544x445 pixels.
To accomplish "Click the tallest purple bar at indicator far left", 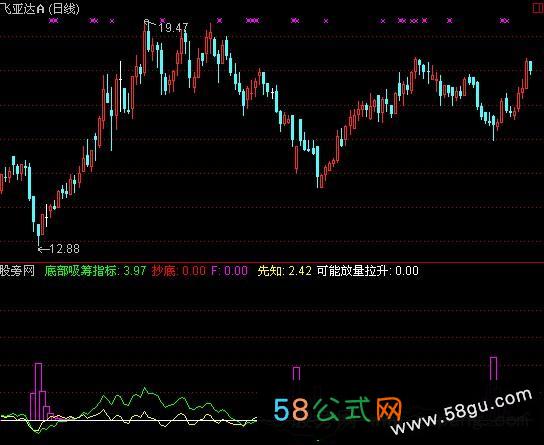I will click(x=38, y=392).
